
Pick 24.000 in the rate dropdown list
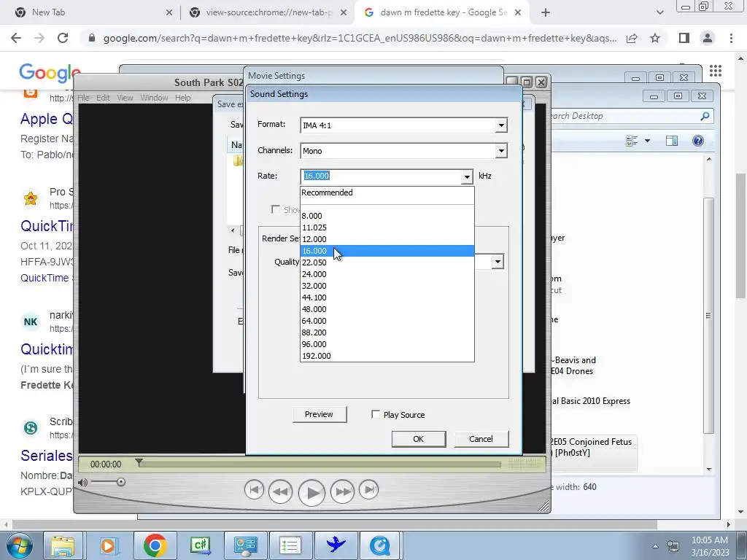point(387,274)
